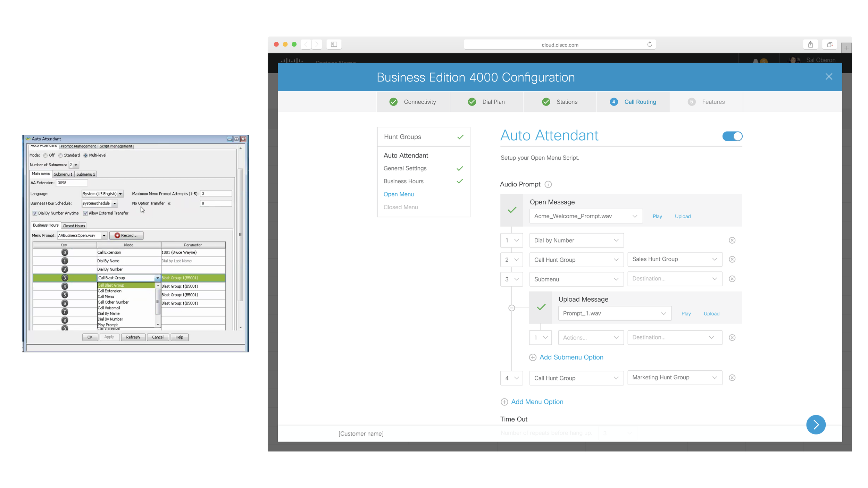Image resolution: width=868 pixels, height=488 pixels.
Task: Click the plus icon beside Add Submenu Option
Action: [x=533, y=357]
